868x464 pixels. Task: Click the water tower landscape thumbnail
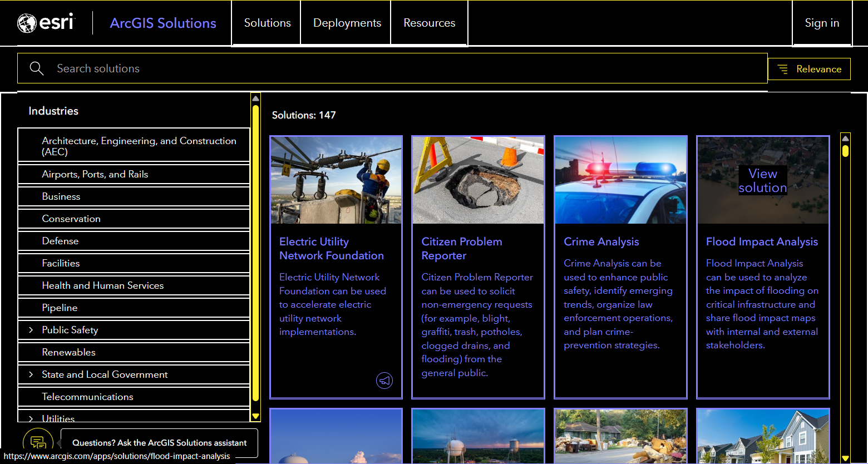click(478, 437)
